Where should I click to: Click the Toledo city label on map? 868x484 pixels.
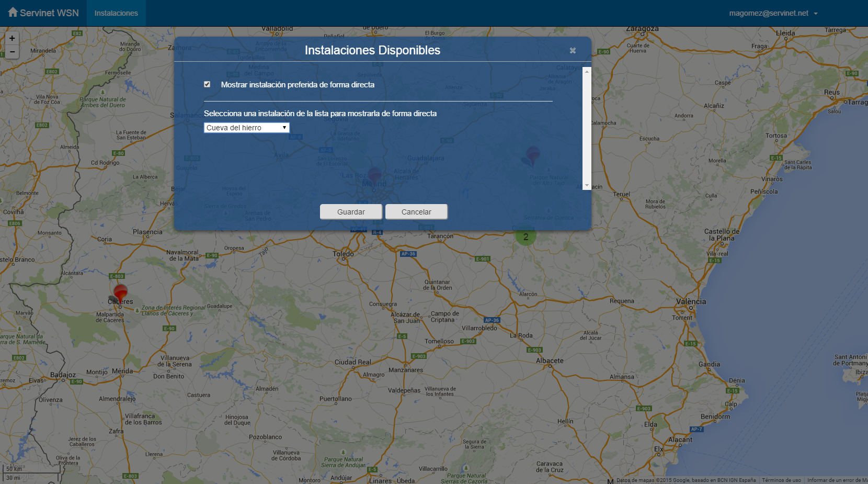[343, 254]
